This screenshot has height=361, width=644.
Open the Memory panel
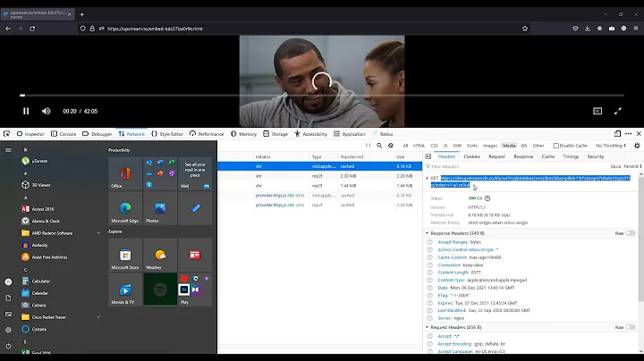(x=243, y=134)
